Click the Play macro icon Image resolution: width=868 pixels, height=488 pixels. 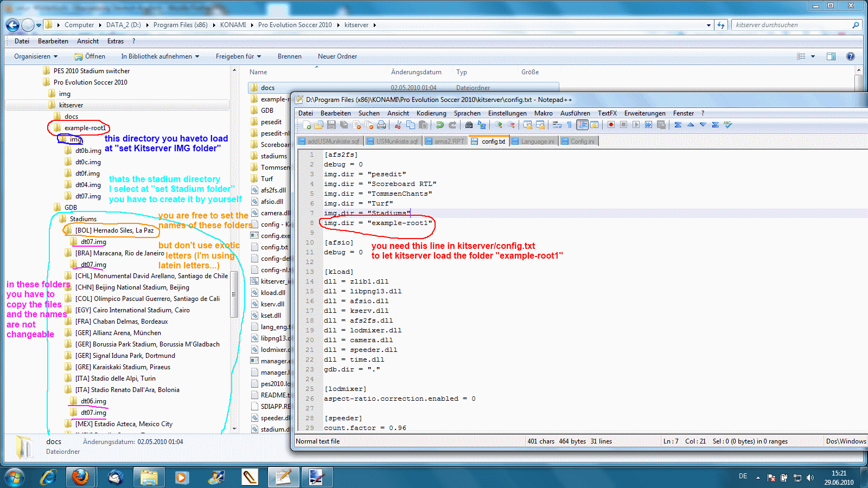[636, 125]
